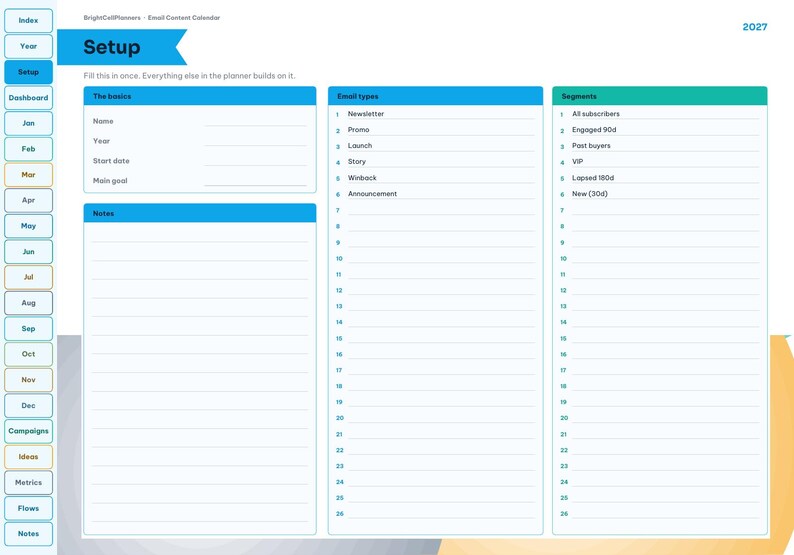Image resolution: width=794 pixels, height=555 pixels.
Task: Jump to the Jan month tab
Action: pos(28,123)
